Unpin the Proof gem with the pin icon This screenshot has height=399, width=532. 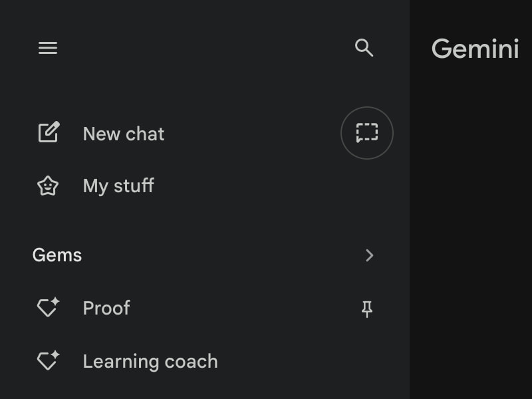click(367, 309)
